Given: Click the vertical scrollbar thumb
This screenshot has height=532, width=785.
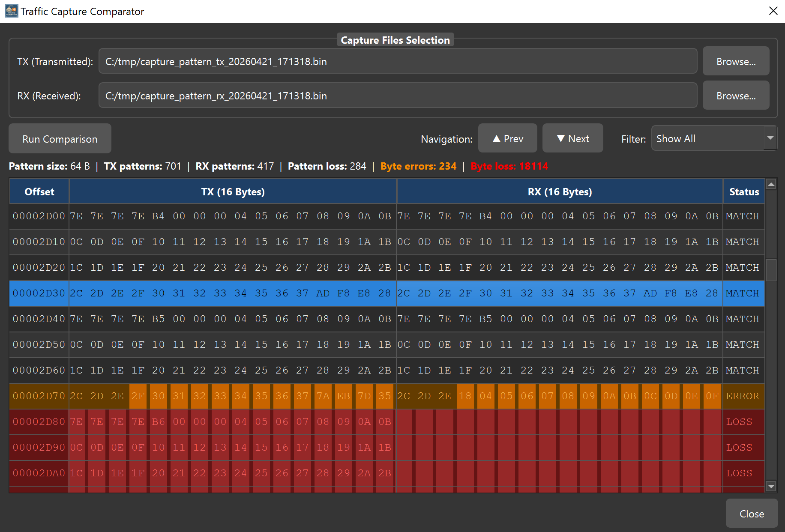Looking at the screenshot, I should pyautogui.click(x=771, y=270).
